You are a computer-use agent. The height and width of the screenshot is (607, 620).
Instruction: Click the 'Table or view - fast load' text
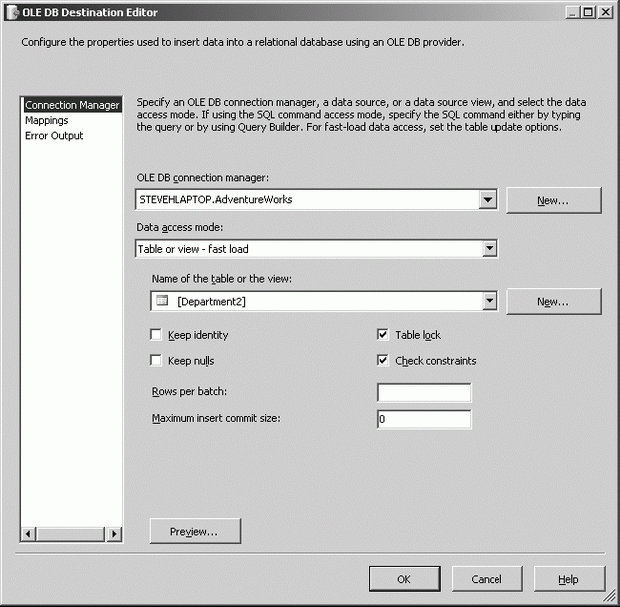point(193,249)
